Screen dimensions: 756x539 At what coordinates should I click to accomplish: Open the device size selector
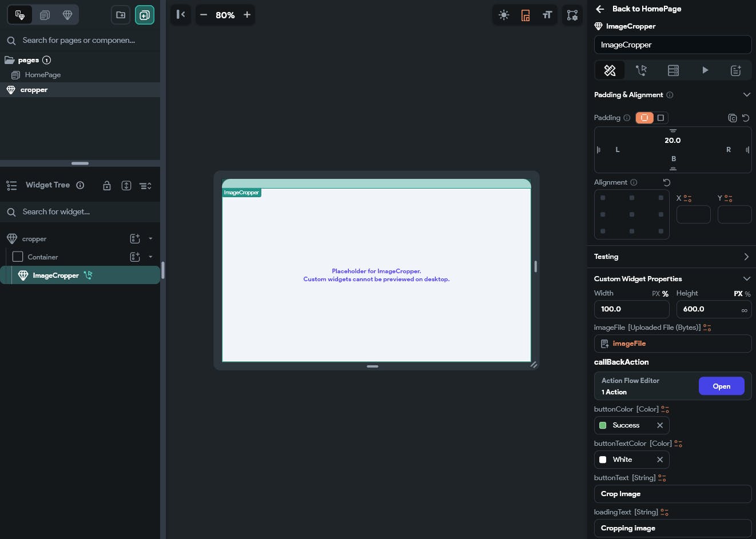(526, 15)
